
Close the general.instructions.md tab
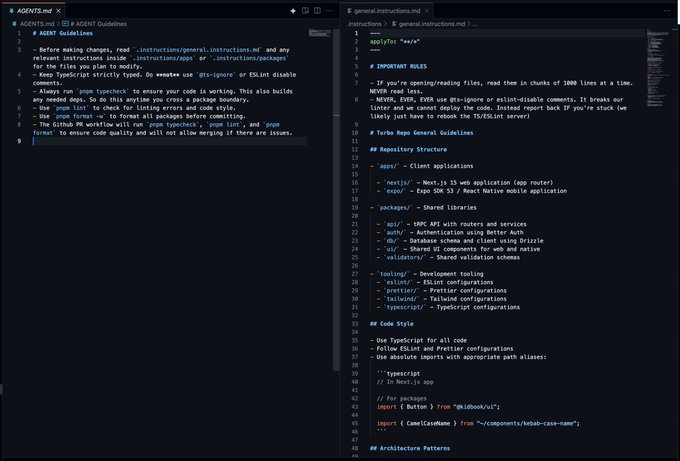tap(427, 11)
